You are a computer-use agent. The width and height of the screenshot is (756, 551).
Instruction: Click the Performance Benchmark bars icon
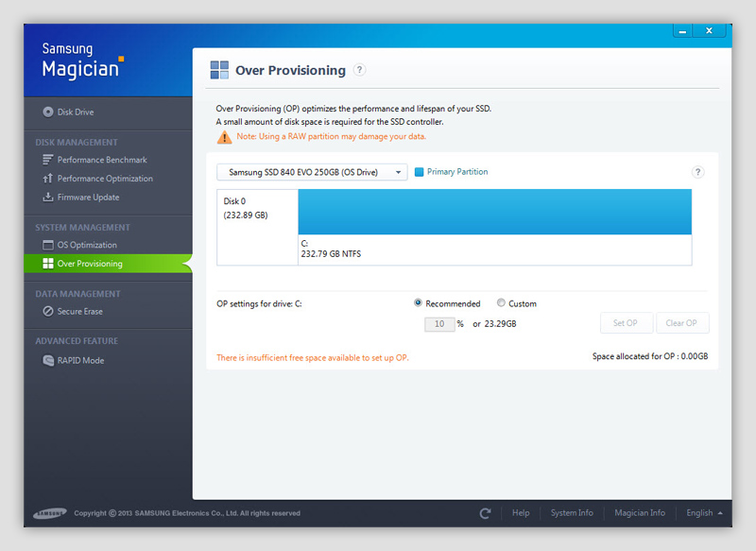tap(47, 160)
